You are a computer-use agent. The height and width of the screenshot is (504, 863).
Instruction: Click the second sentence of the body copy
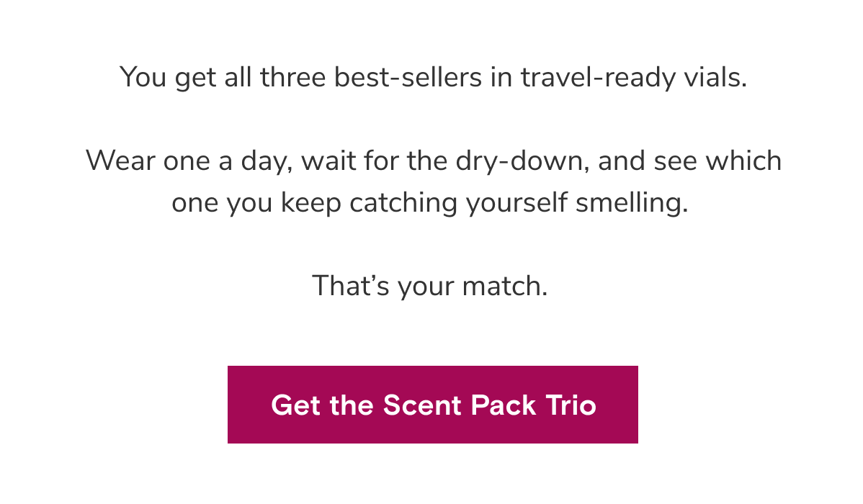click(432, 180)
